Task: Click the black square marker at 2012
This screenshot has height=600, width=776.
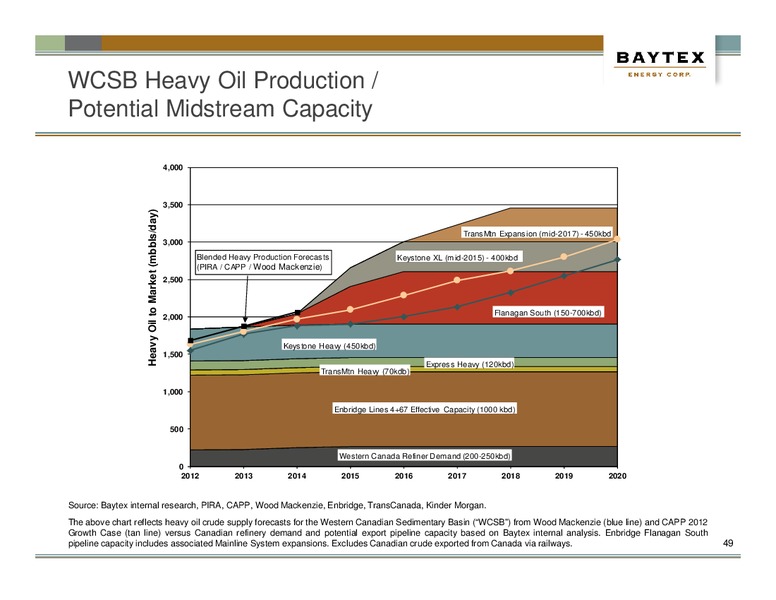Action: pos(191,341)
